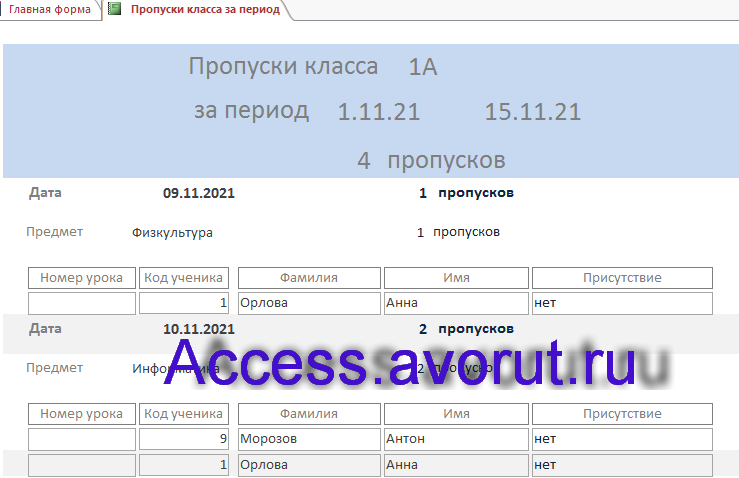The height and width of the screenshot is (478, 739).
Task: Click the bold 'пропусков' in the 09.11.2021 row
Action: 476,193
